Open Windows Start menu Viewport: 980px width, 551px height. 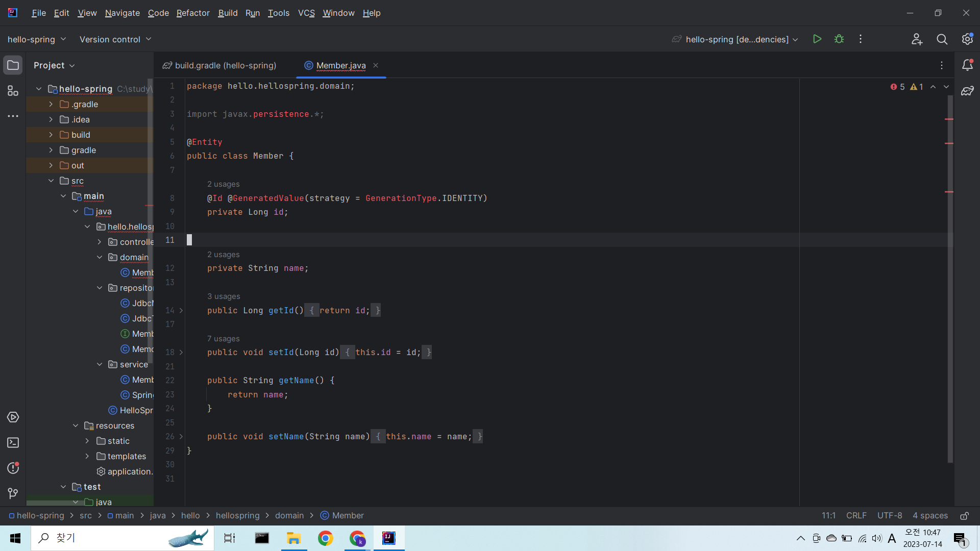pyautogui.click(x=15, y=538)
